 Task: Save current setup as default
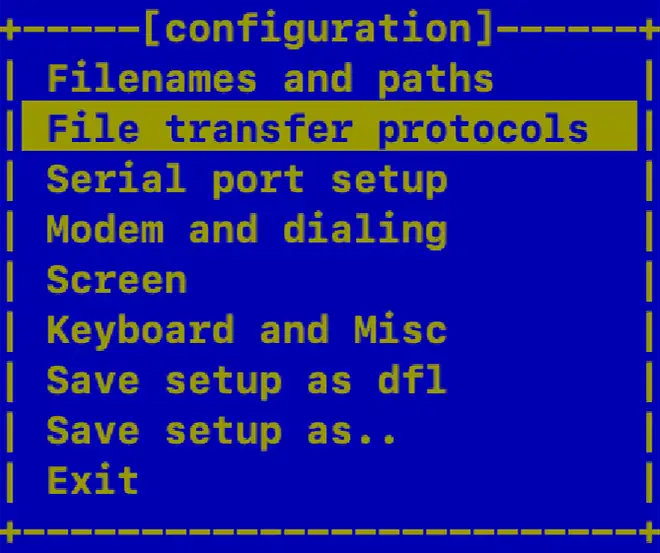pos(246,381)
